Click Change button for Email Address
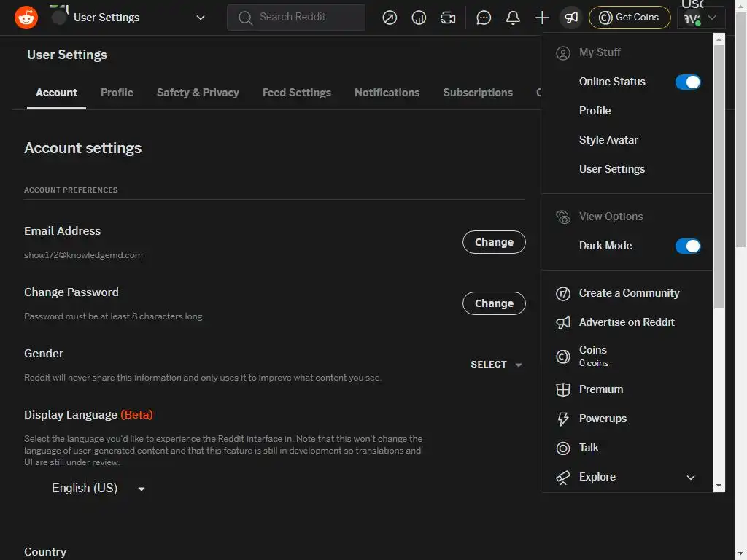 coord(494,242)
